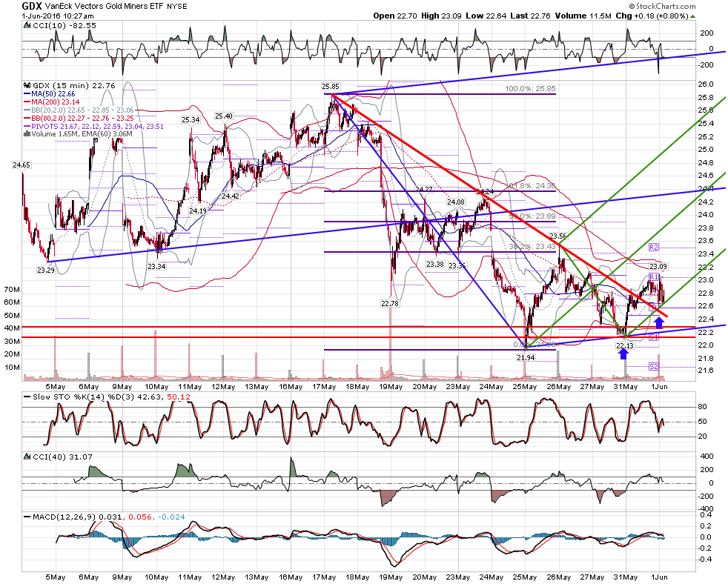Viewport: 728px width, 587px height.
Task: Click the MA(50) 22.66 legend entry
Action: tap(53, 94)
